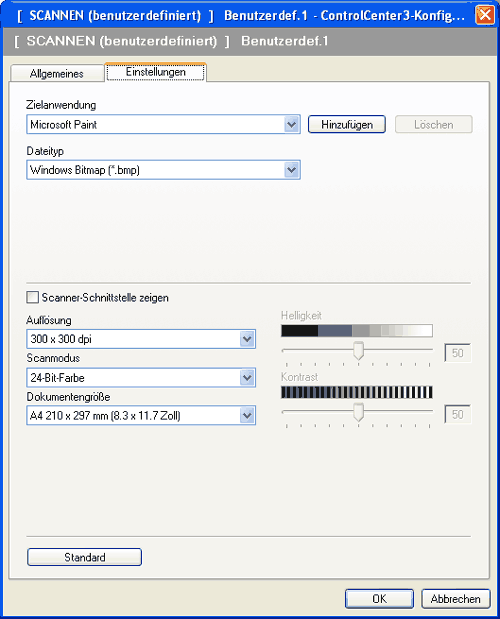Click the Helligkeit grayscale gradient bar
Image resolution: width=500 pixels, height=619 pixels.
(357, 331)
